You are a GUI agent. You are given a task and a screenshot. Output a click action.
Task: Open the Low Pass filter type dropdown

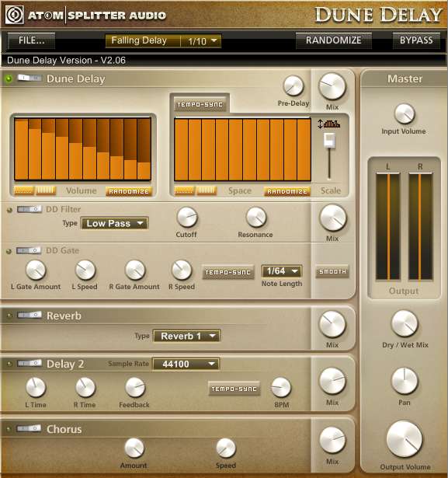114,223
